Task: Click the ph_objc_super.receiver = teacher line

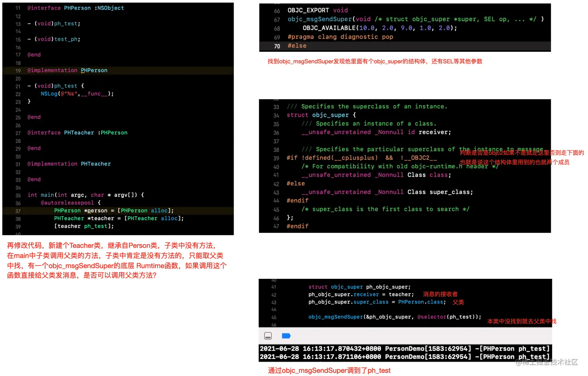Action: [x=361, y=294]
